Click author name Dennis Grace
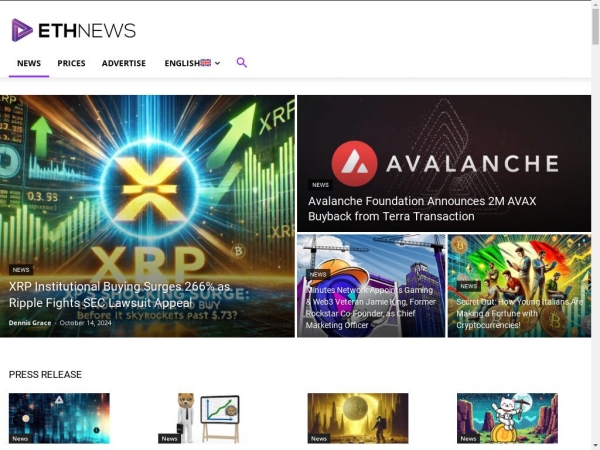This screenshot has width=600, height=450. [30, 323]
